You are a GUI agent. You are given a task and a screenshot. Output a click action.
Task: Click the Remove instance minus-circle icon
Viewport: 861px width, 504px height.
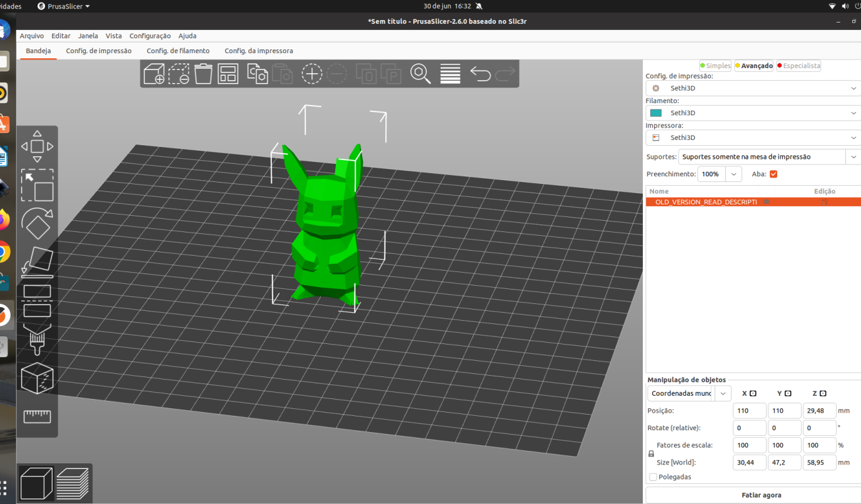337,74
